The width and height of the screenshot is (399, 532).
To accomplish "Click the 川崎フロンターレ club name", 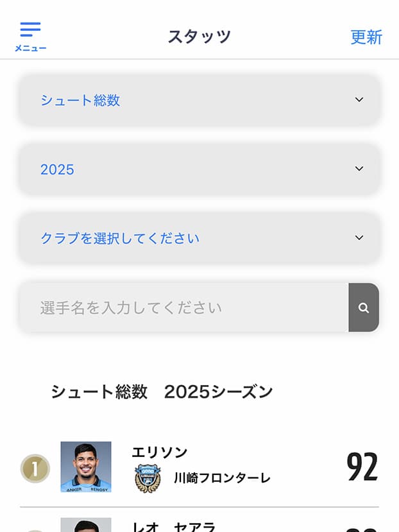I will tap(222, 478).
